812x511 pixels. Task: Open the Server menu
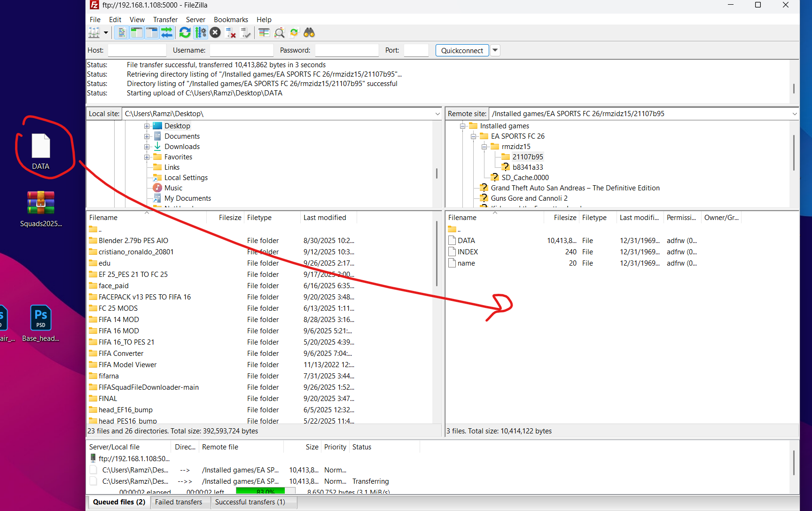coord(195,19)
